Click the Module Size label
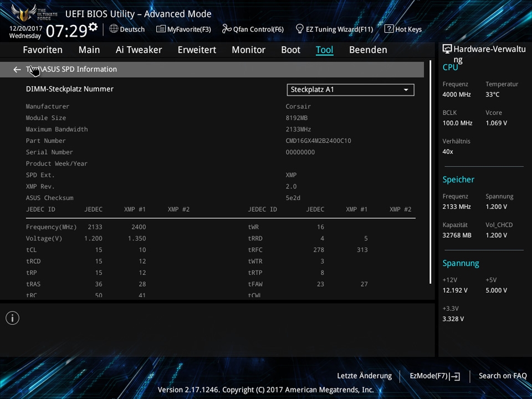This screenshot has width=532, height=399. [x=46, y=118]
